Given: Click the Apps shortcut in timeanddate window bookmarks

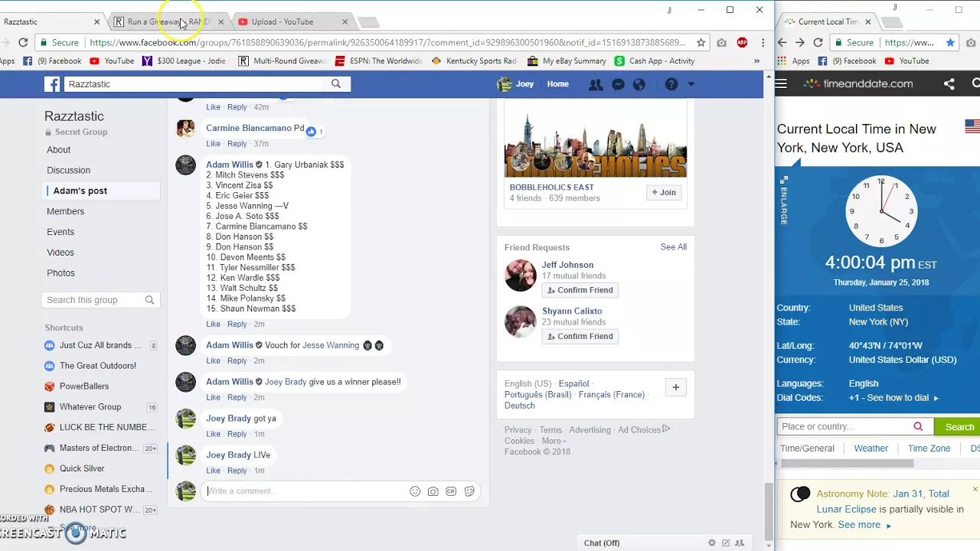Looking at the screenshot, I should click(x=793, y=60).
